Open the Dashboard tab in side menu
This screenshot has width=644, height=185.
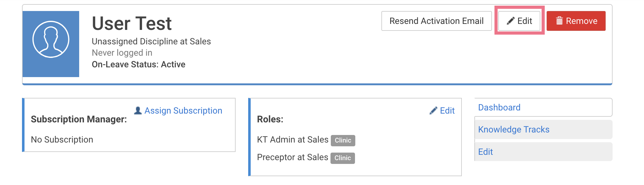(543, 107)
